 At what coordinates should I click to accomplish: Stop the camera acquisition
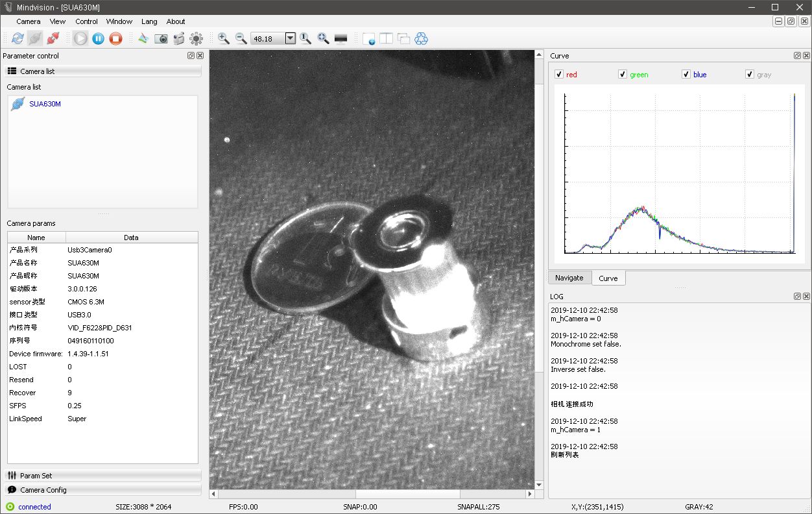115,39
